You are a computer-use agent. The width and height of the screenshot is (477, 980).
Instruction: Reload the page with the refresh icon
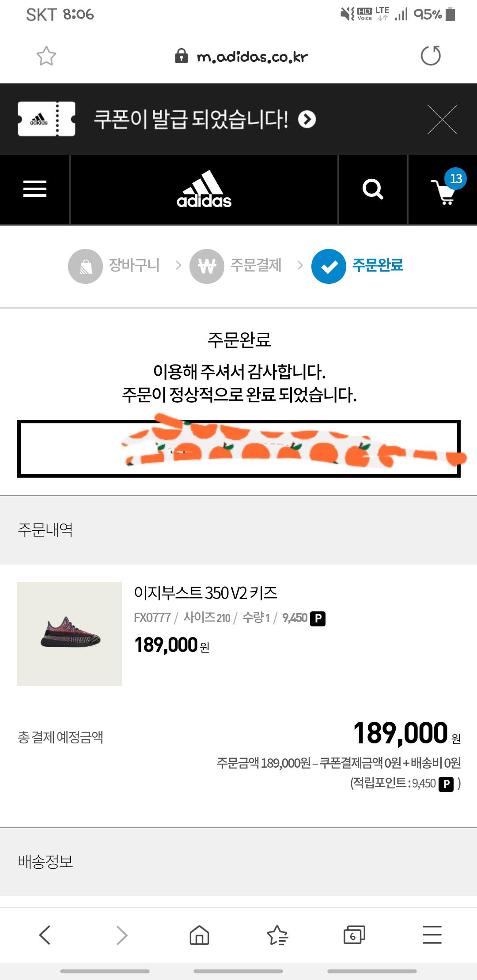tap(431, 56)
